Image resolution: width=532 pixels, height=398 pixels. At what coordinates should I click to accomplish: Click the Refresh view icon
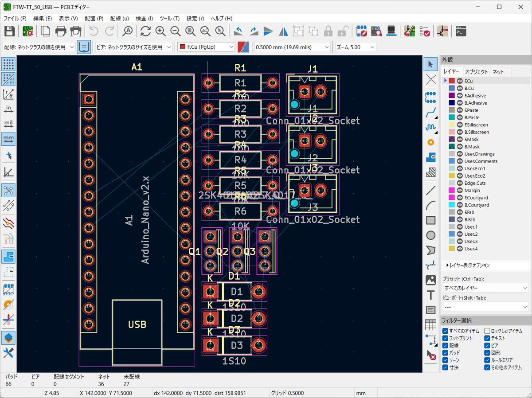coord(145,31)
